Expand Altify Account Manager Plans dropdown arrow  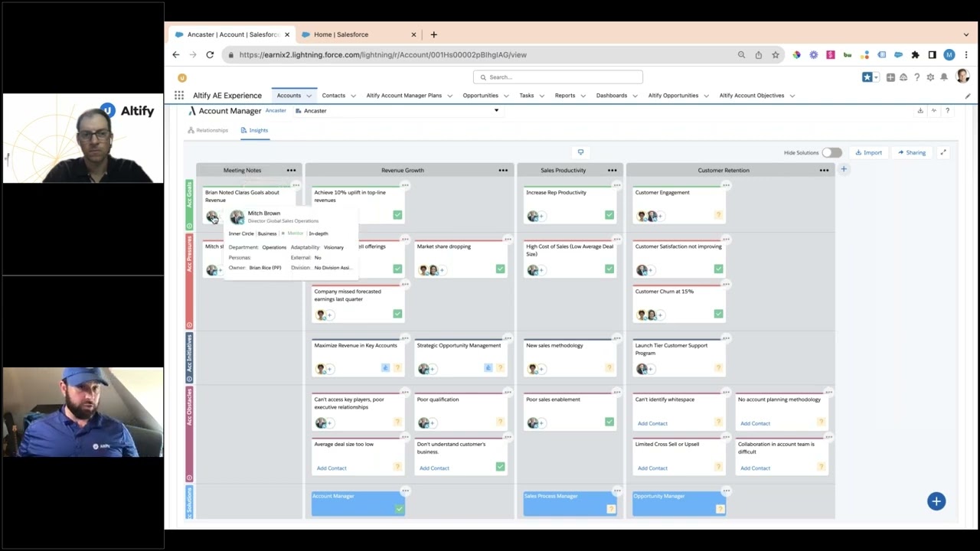pyautogui.click(x=450, y=96)
